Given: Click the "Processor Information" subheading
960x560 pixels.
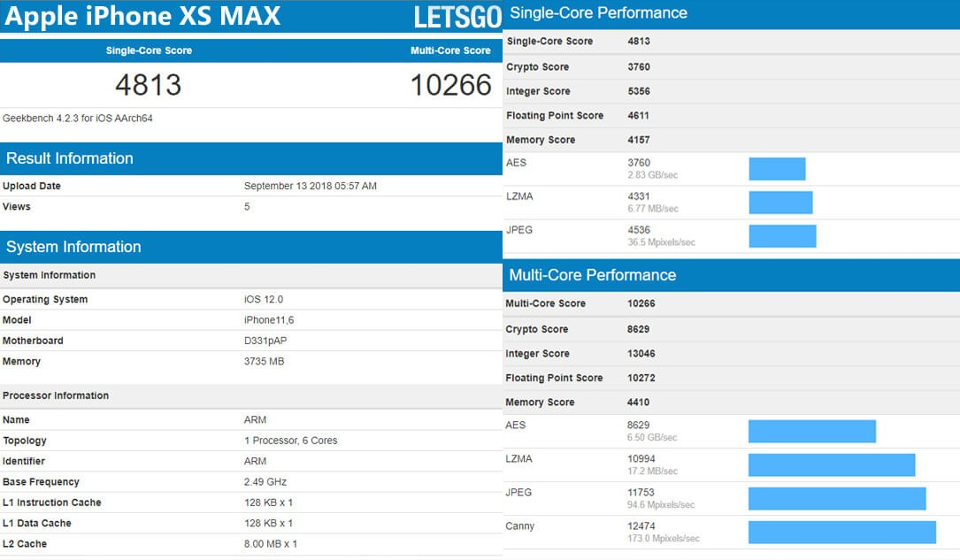Looking at the screenshot, I should click(56, 396).
